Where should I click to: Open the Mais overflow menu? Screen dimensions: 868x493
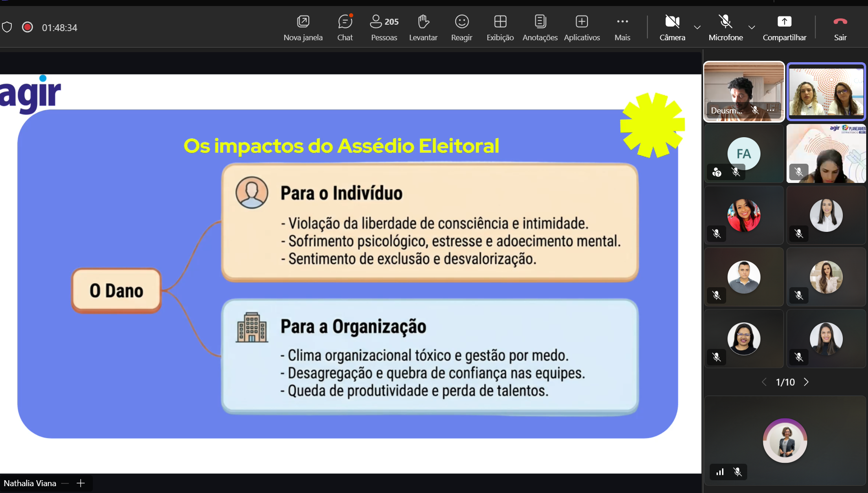click(x=622, y=27)
